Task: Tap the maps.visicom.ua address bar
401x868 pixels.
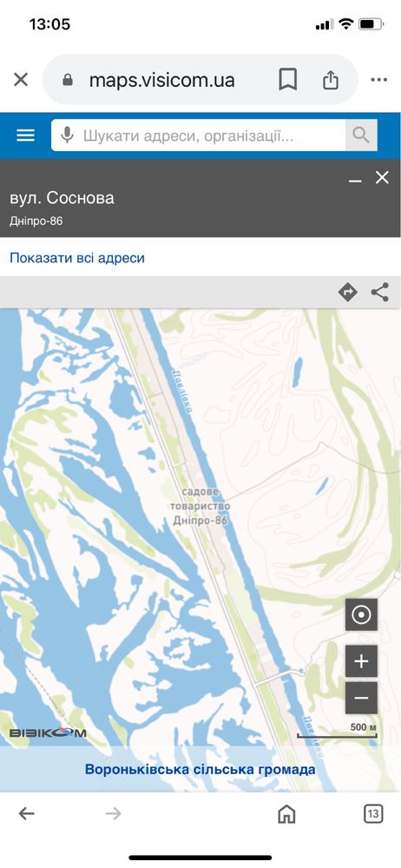Action: click(161, 80)
